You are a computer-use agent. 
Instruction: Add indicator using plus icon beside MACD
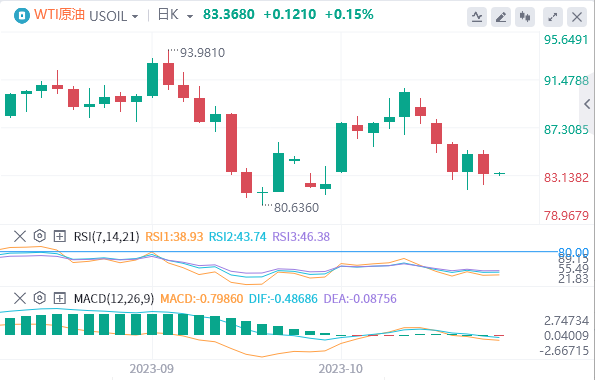[x=59, y=298]
